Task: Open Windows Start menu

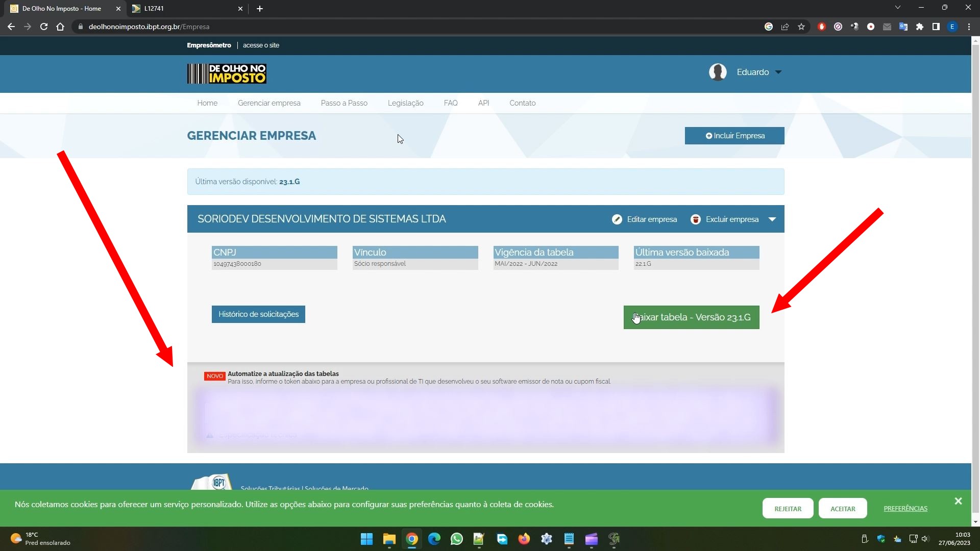Action: pyautogui.click(x=366, y=539)
